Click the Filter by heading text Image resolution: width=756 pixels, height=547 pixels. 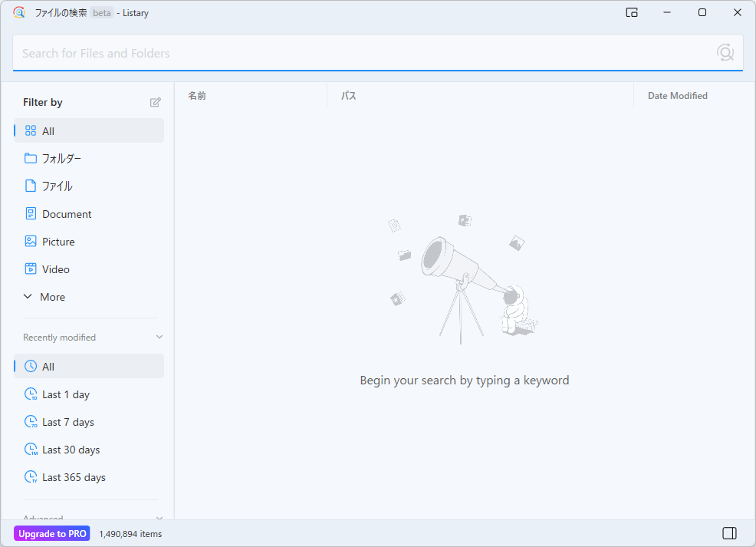point(42,102)
